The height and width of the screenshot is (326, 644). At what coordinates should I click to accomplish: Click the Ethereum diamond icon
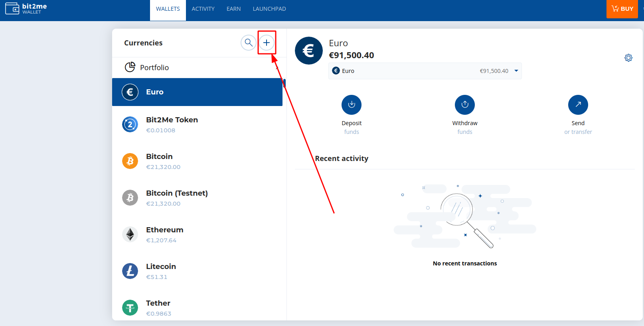click(x=130, y=234)
